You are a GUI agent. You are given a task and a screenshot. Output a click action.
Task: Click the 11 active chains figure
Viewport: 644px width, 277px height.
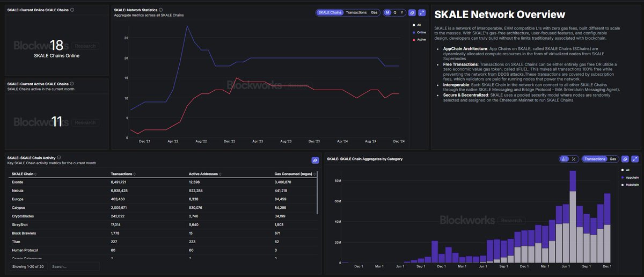(57, 122)
